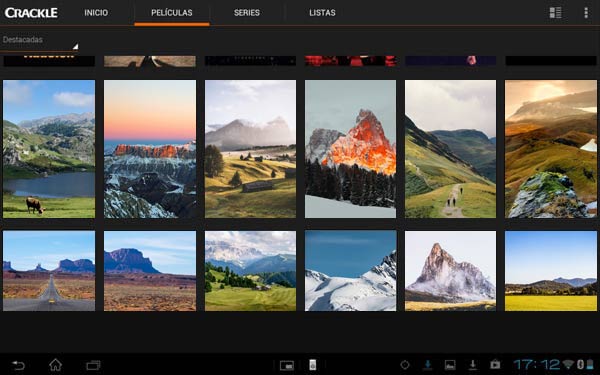This screenshot has height=375, width=600.
Task: Open the hikers on green trail thumbnail
Action: tap(450, 149)
